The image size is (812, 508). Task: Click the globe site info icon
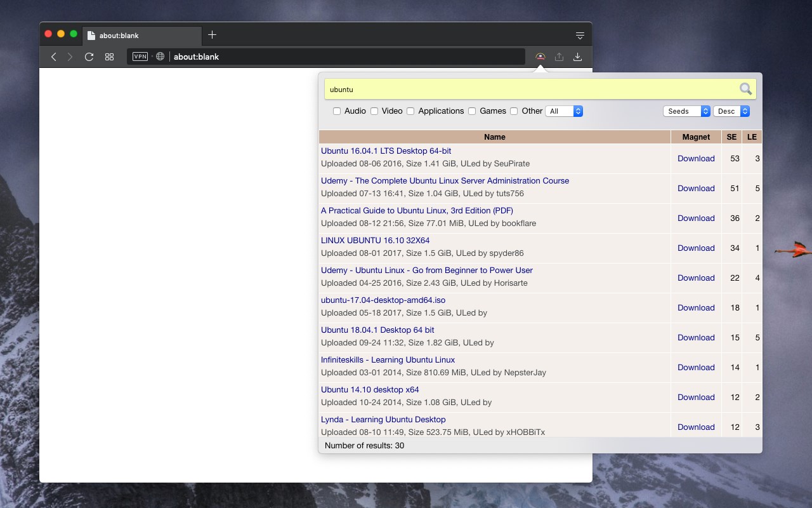coord(160,57)
